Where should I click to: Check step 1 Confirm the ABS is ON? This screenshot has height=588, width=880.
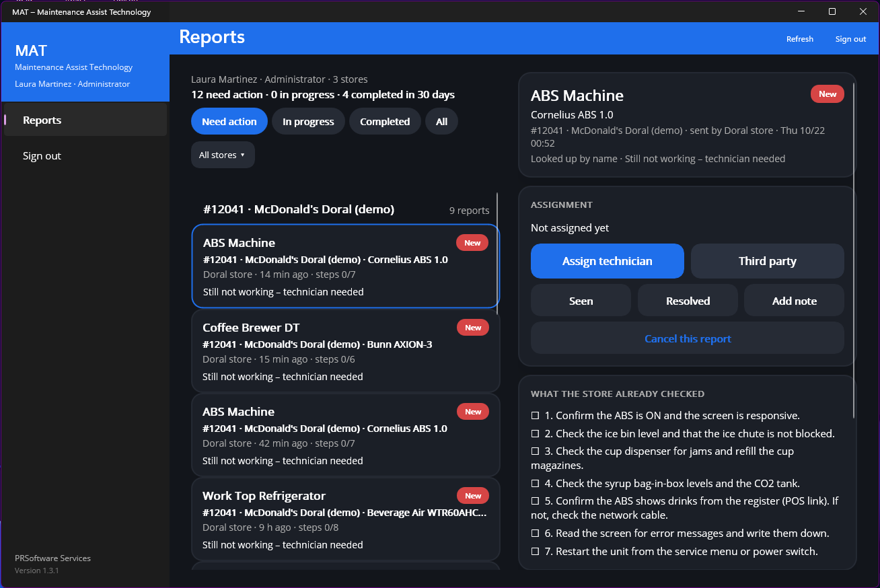536,416
